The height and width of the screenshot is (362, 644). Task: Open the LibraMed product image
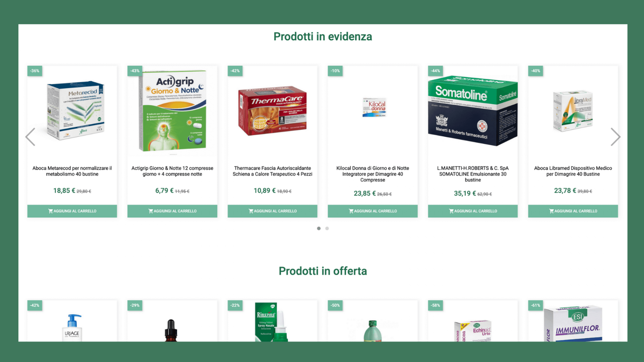pyautogui.click(x=573, y=111)
